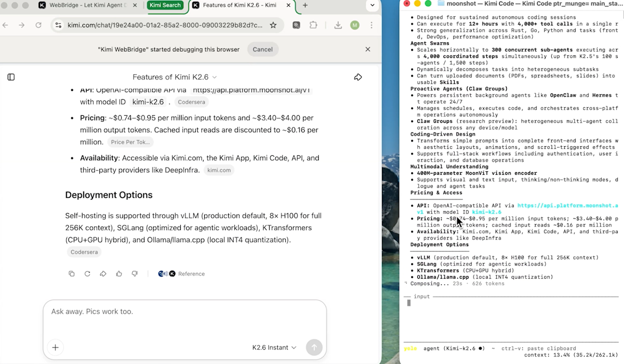
Task: Open the Kimi Search tab group label
Action: 165,5
